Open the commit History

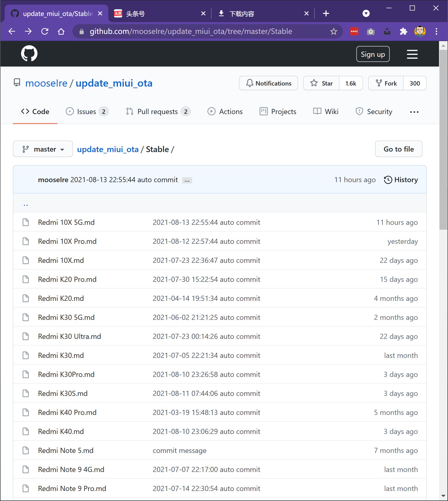tap(401, 180)
